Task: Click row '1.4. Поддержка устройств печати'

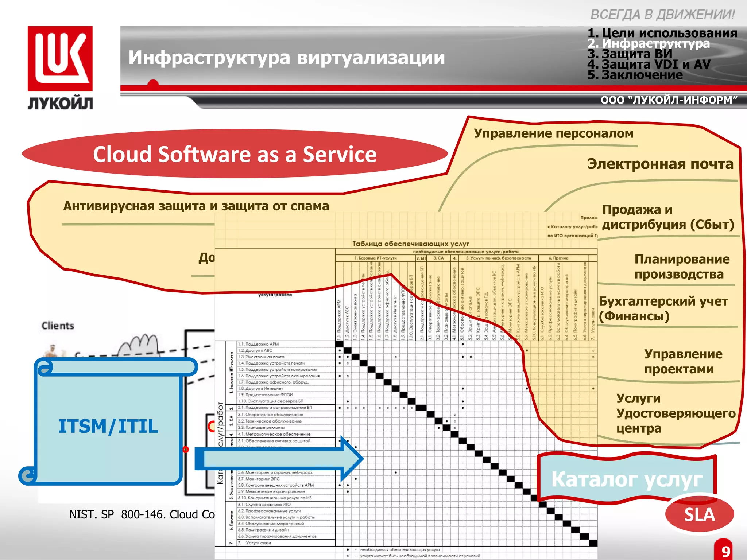Action: (x=286, y=363)
